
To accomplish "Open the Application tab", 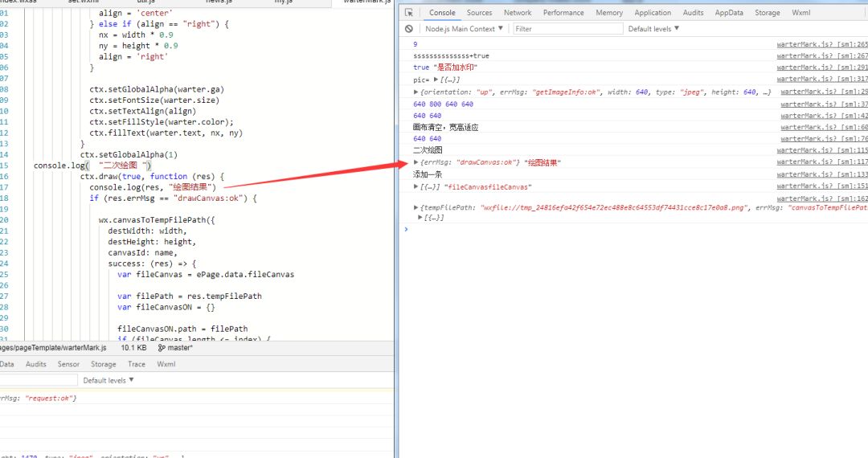I will pos(653,12).
